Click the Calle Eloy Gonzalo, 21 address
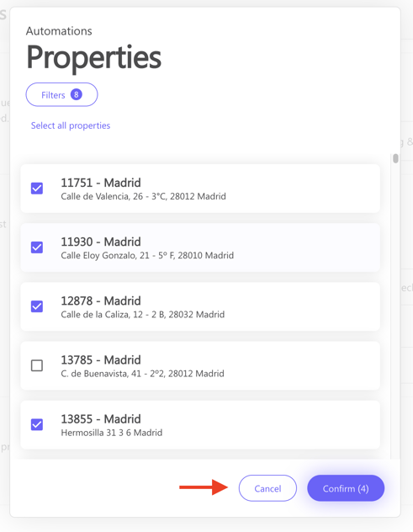This screenshot has height=532, width=413. (x=147, y=256)
